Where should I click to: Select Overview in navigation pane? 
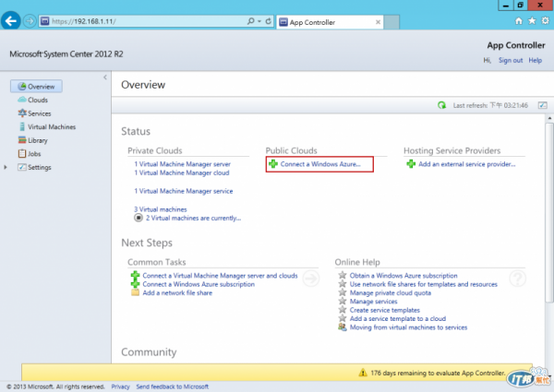pyautogui.click(x=36, y=87)
